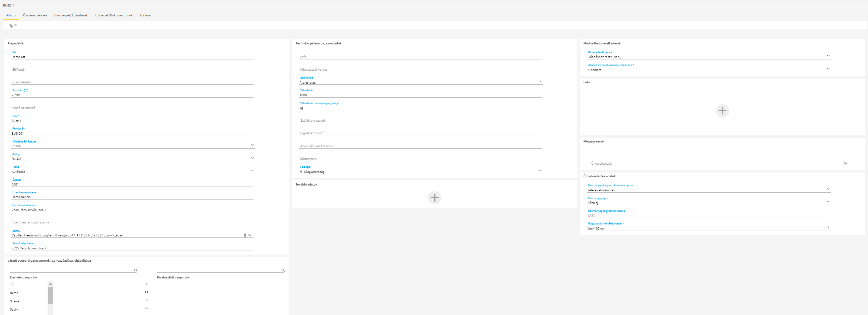Click the Rendszám input field
This screenshot has height=315, width=868.
point(132,133)
